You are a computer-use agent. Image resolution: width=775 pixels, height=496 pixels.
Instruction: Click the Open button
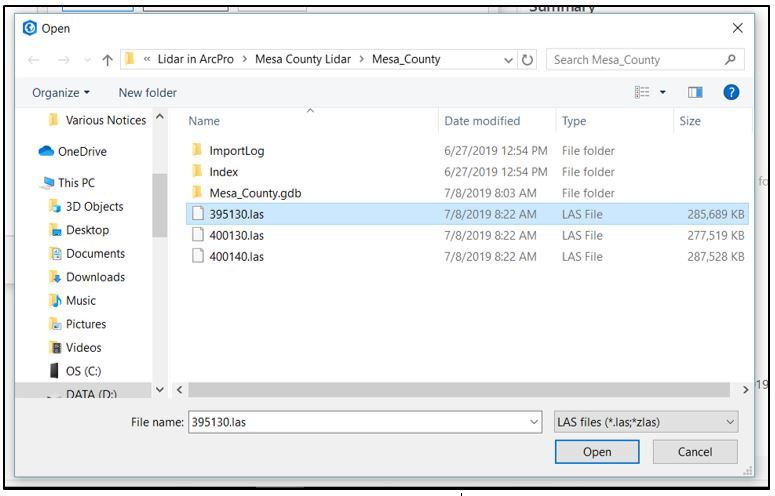[x=597, y=452]
